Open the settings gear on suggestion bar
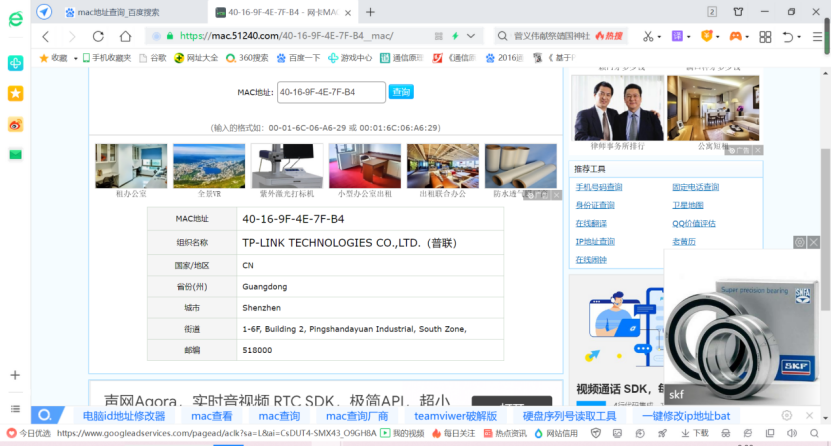This screenshot has height=446, width=831. (786, 415)
